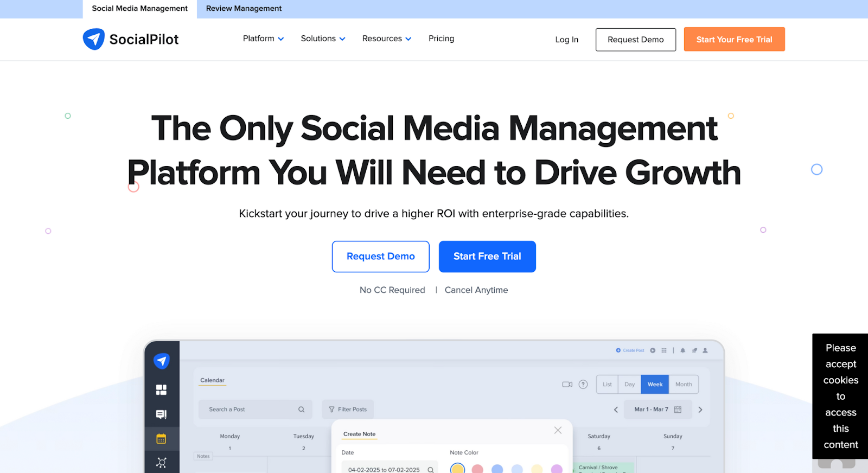Viewport: 868px width, 473px height.
Task: Click the blue Start Free Trial button
Action: click(487, 257)
